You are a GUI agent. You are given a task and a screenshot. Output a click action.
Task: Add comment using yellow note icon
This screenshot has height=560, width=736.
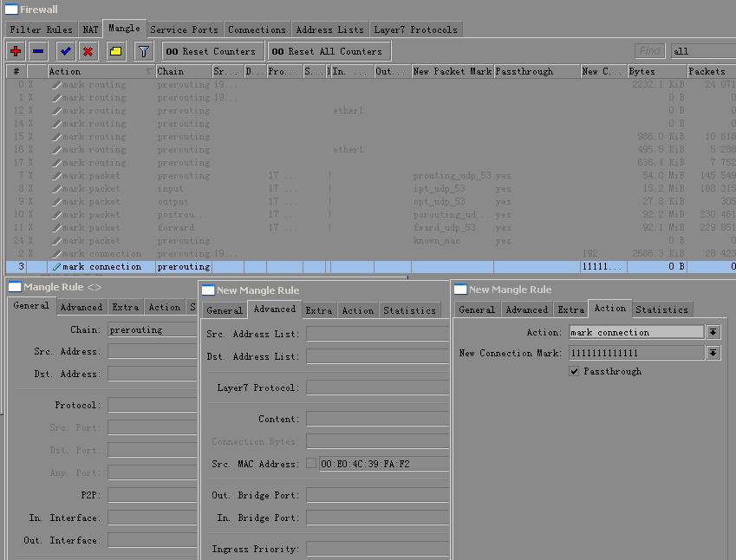coord(115,51)
